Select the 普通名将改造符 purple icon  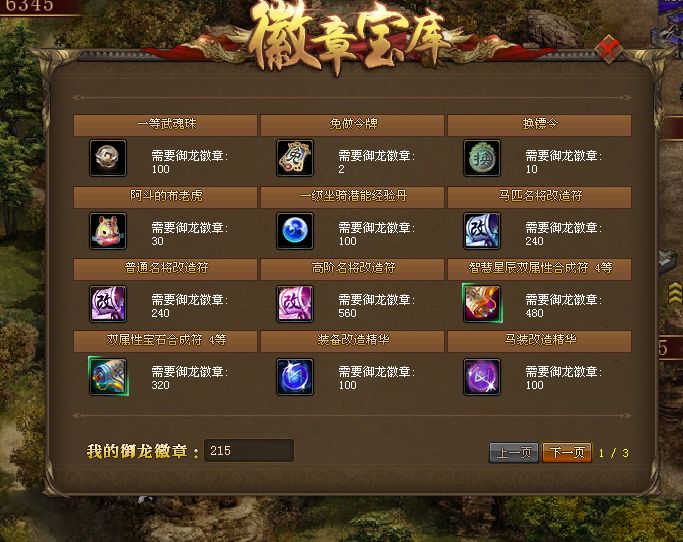pyautogui.click(x=108, y=304)
